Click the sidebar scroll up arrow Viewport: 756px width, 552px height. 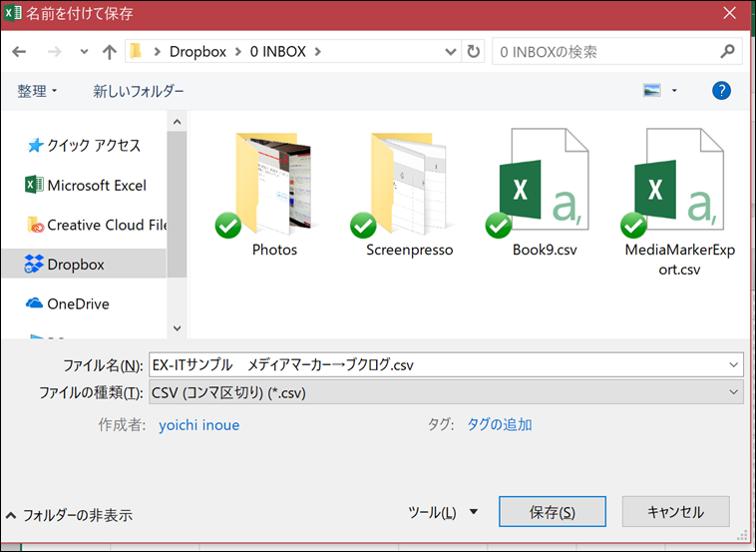pos(177,122)
